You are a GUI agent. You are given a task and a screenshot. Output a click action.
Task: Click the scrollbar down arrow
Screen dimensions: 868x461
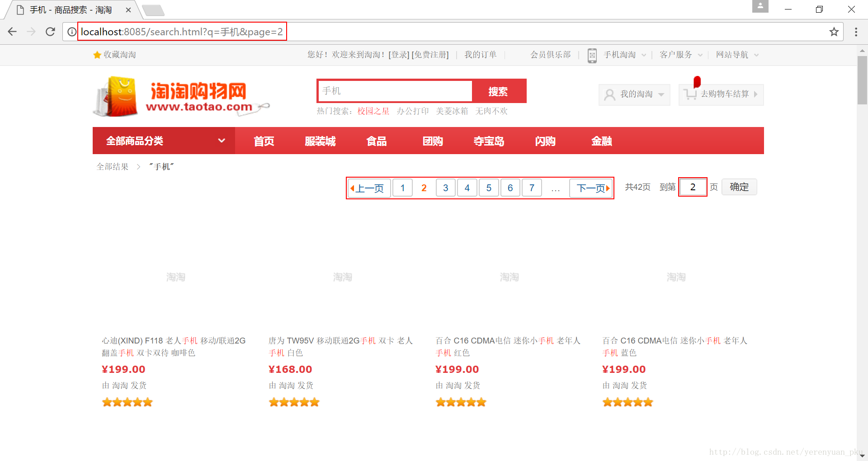coord(862,456)
